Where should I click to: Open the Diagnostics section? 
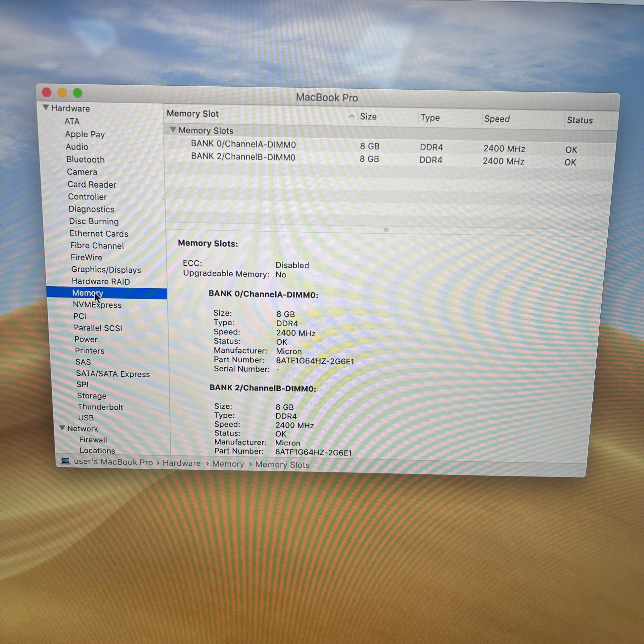click(91, 209)
